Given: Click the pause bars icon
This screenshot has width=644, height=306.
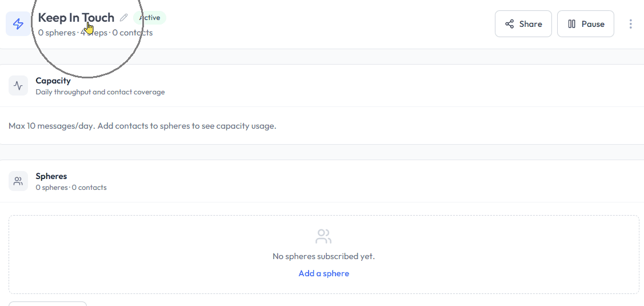Looking at the screenshot, I should pos(571,24).
